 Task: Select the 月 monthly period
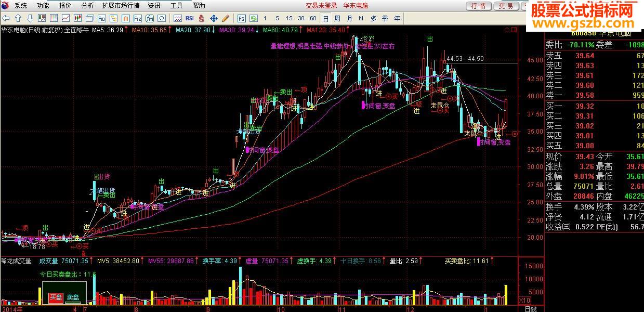coord(349,18)
